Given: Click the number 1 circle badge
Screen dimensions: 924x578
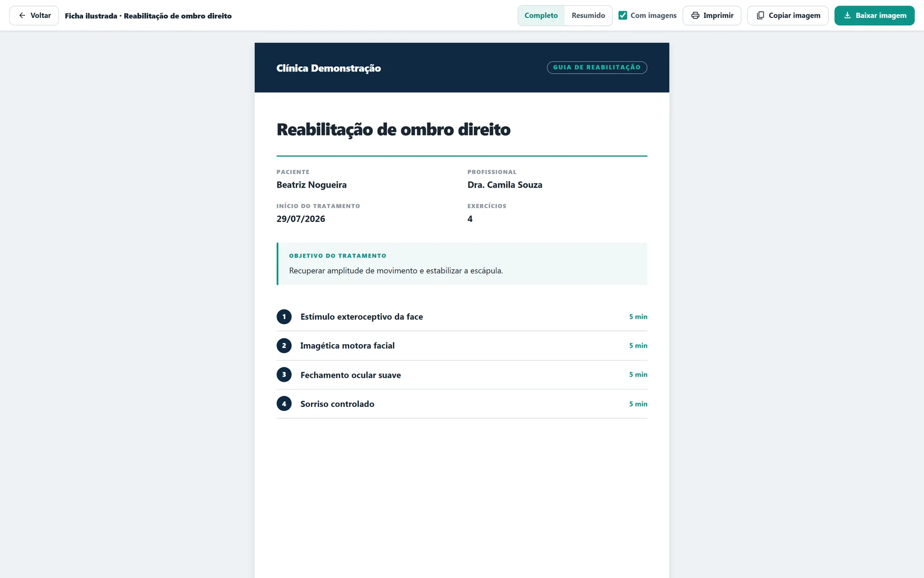Looking at the screenshot, I should point(284,316).
